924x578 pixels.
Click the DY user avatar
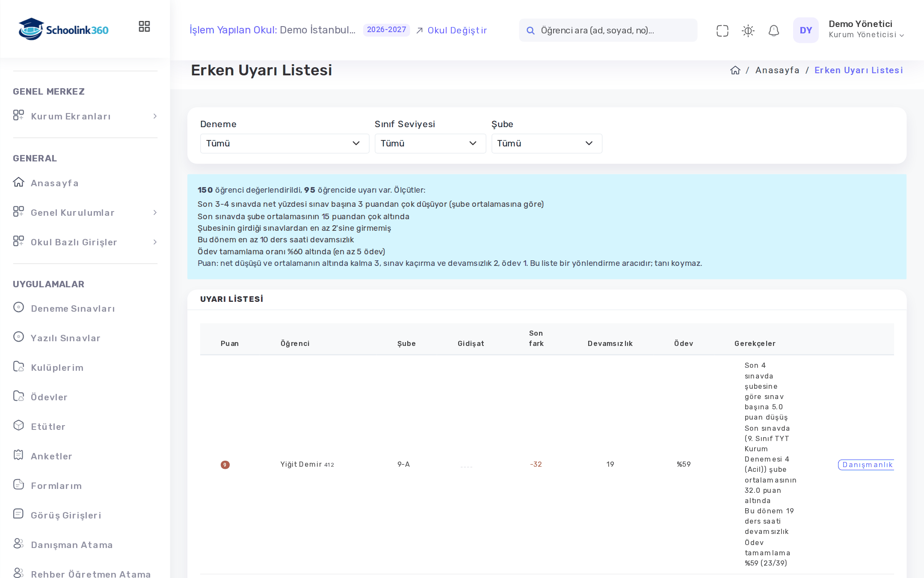coord(806,30)
